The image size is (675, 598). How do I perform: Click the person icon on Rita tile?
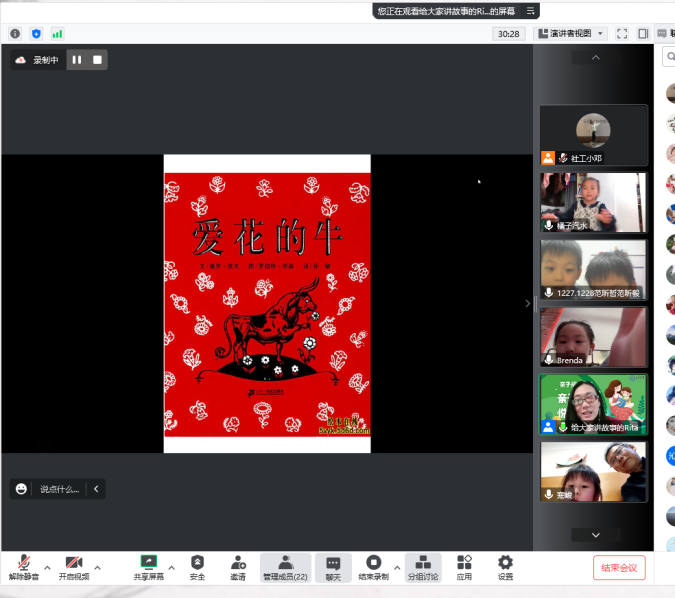tap(548, 427)
